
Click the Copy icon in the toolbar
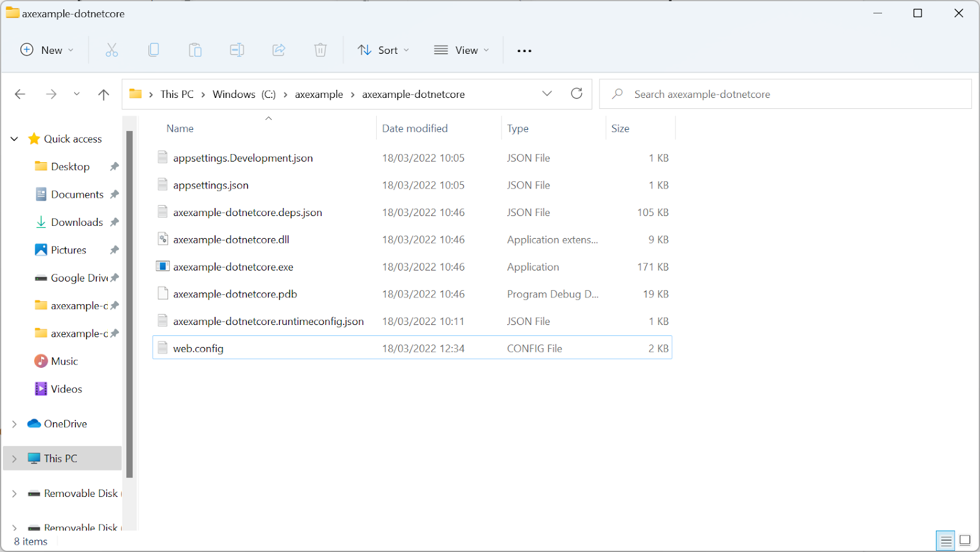[x=153, y=50]
